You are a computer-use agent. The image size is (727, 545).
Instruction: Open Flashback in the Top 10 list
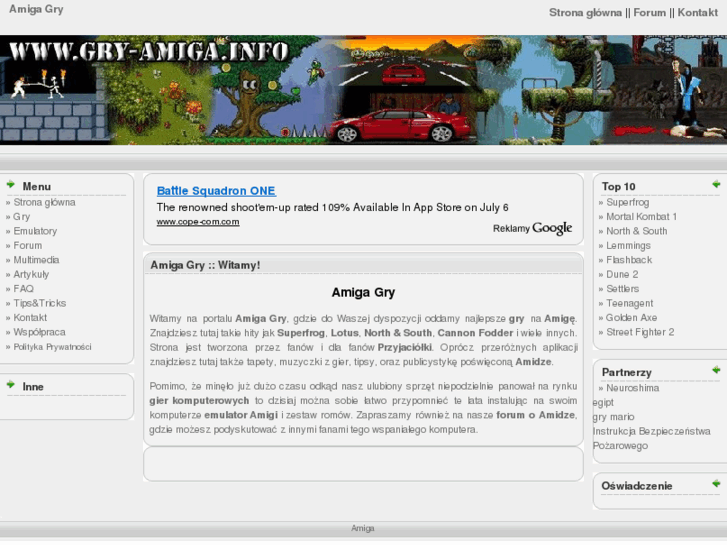coord(629,260)
